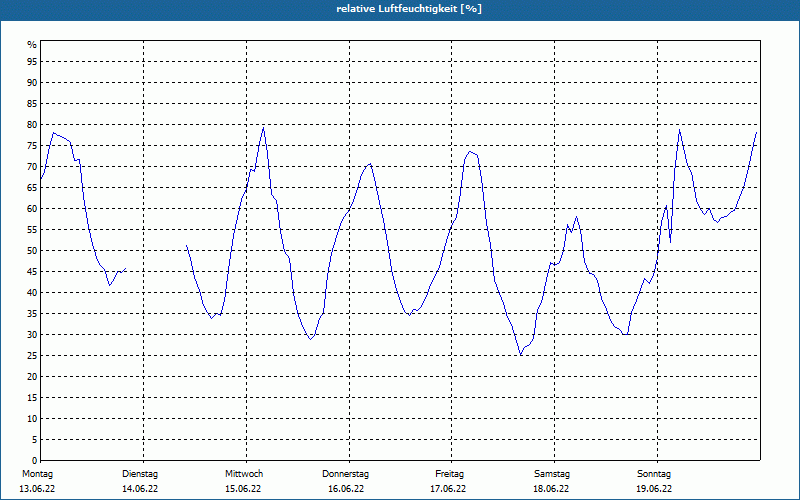Click the y-axis value 30
800x500 pixels.
(x=32, y=335)
